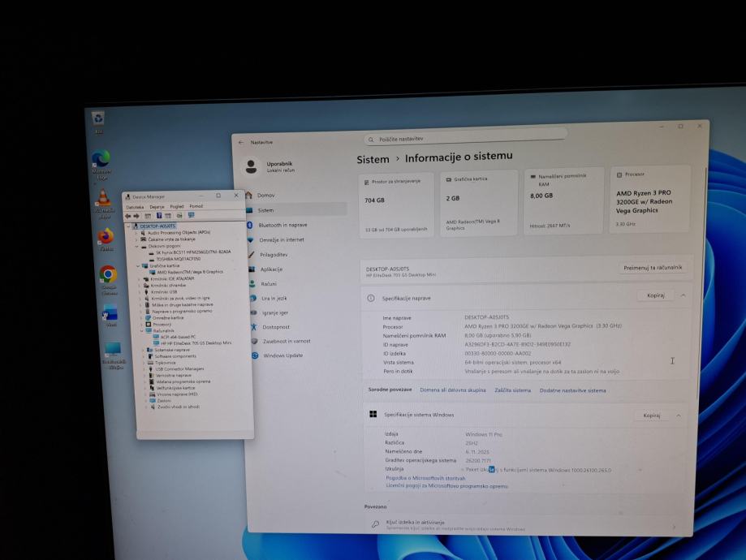The image size is (746, 560).
Task: Select Audio Processing Objects (APOs) row
Action: (x=179, y=233)
